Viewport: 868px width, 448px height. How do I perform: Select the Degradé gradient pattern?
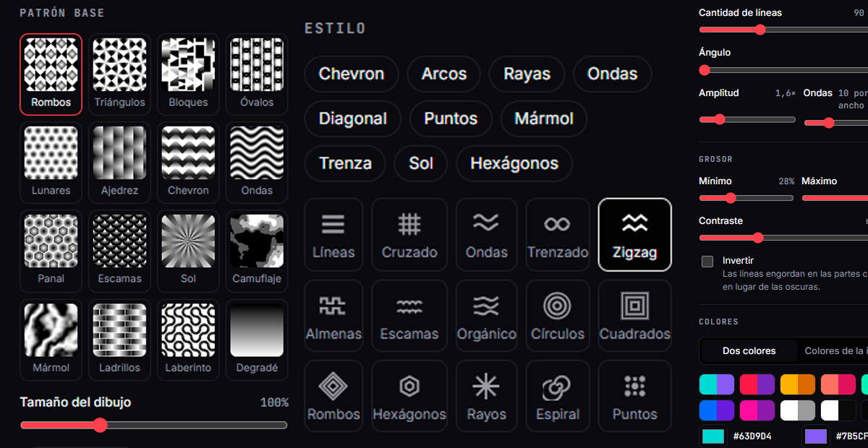[257, 340]
